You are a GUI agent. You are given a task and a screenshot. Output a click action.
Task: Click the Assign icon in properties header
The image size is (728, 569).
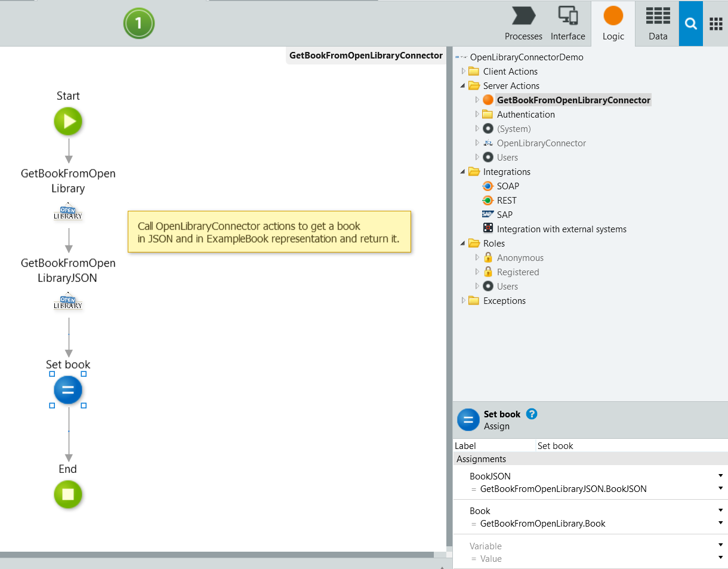pos(468,420)
